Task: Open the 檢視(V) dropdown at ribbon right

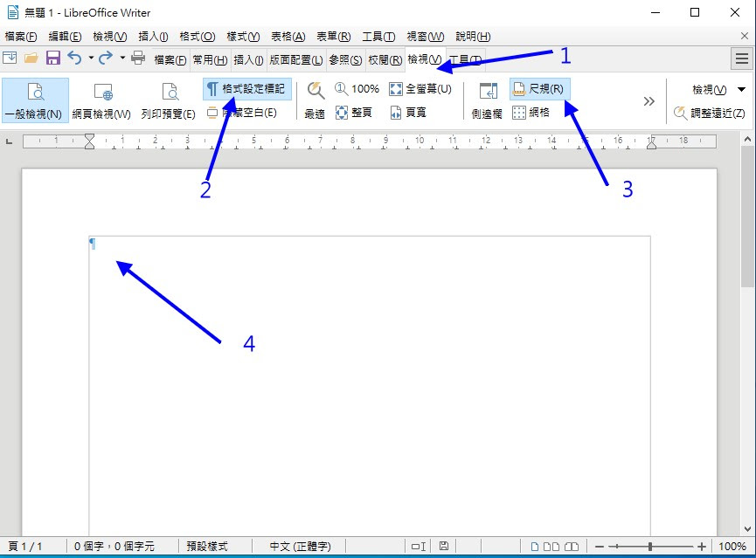Action: tap(718, 89)
